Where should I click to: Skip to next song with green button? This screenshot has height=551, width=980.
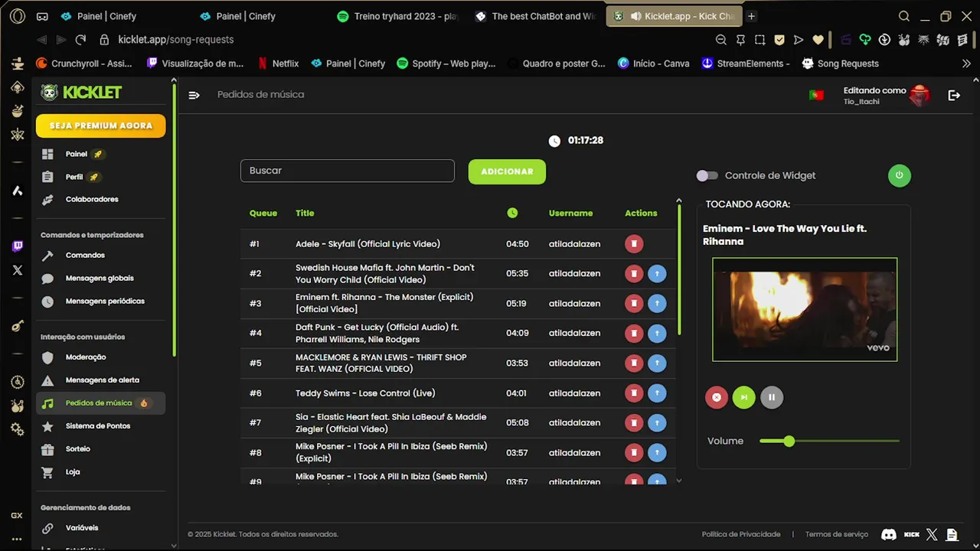[744, 397]
